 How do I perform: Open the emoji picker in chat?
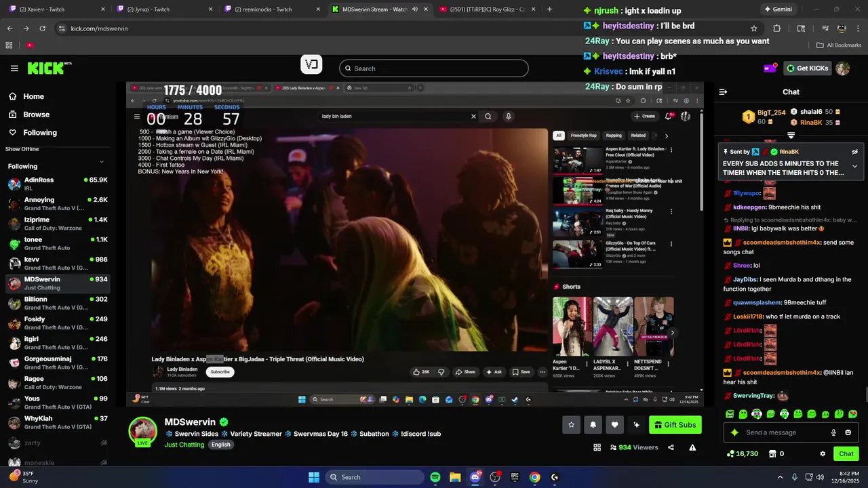click(848, 432)
